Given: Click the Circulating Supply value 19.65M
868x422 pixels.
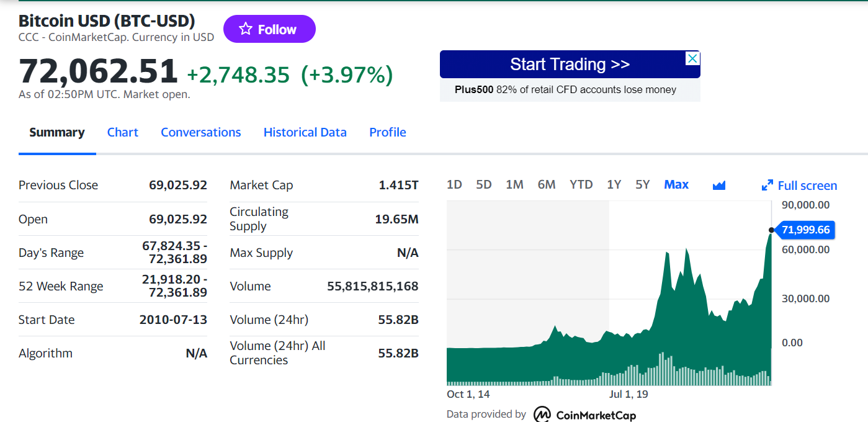Looking at the screenshot, I should coord(396,219).
